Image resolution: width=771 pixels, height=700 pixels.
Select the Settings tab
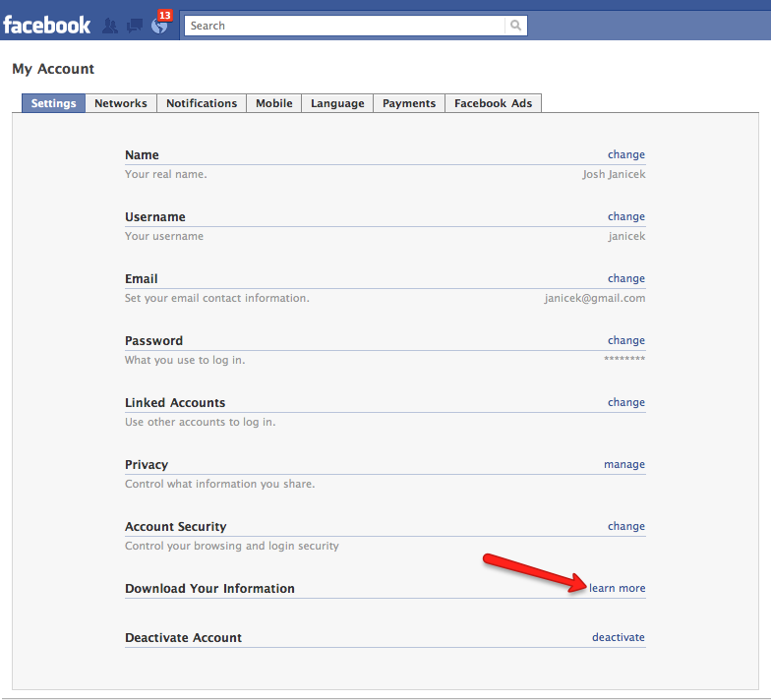pyautogui.click(x=53, y=103)
